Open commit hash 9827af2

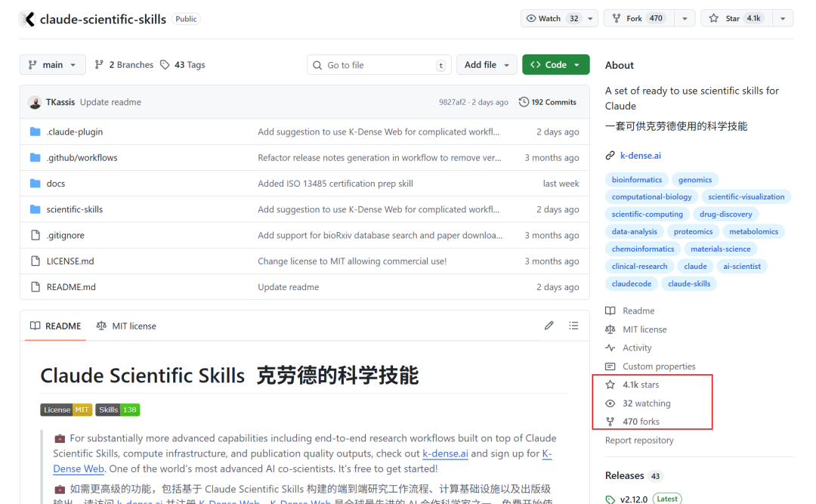point(453,102)
